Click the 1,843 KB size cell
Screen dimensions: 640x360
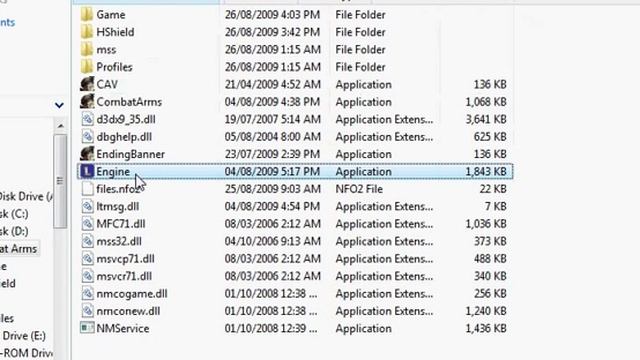pyautogui.click(x=486, y=172)
